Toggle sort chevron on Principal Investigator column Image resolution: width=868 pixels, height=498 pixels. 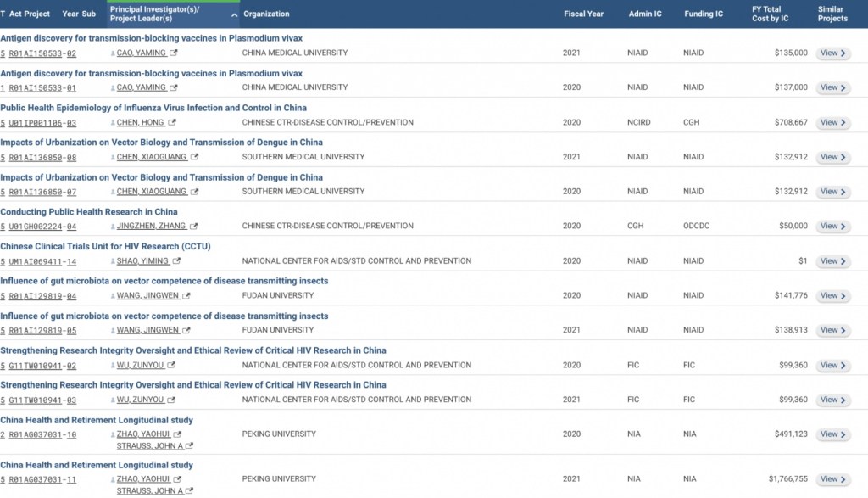[x=234, y=15]
